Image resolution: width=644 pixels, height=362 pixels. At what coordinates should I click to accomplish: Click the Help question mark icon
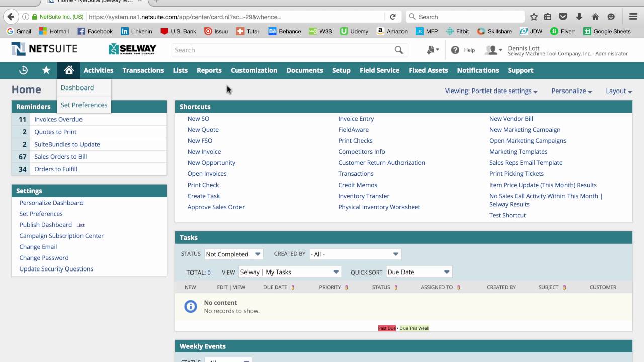point(455,50)
